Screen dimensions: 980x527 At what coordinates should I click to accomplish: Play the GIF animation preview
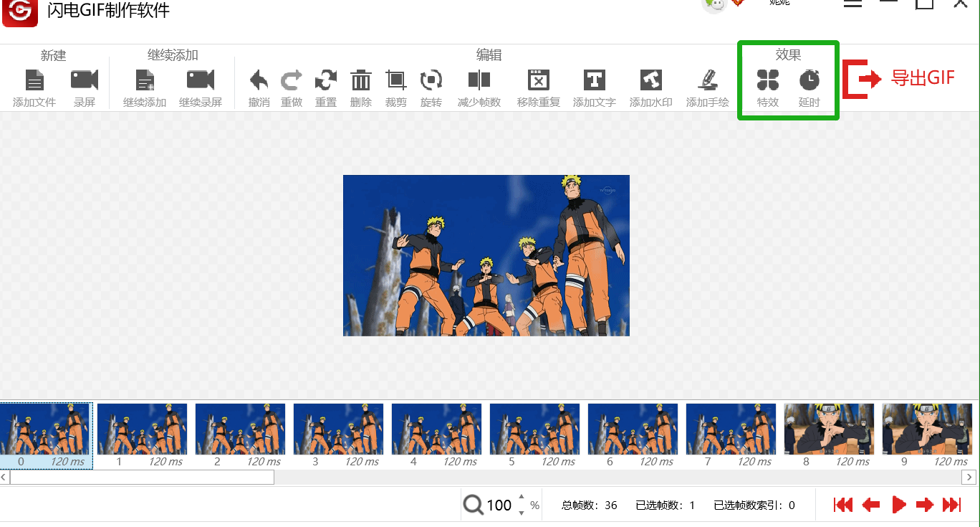click(x=899, y=504)
